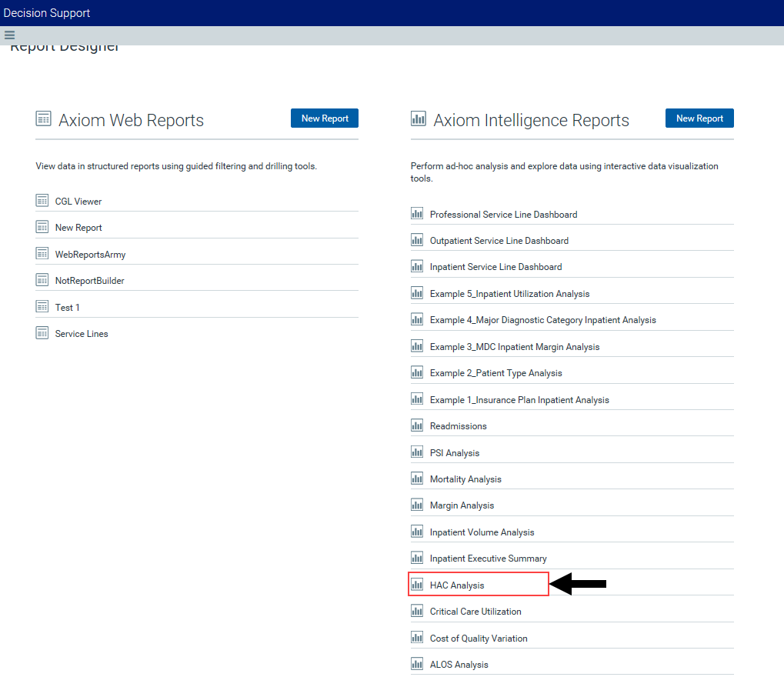Click the Professional Service Line Dashboard chart icon
784x677 pixels.
coord(417,214)
